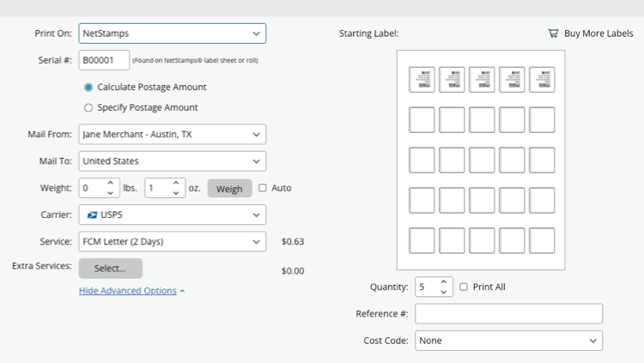
Task: Click the $0.63 service price
Action: tap(293, 241)
